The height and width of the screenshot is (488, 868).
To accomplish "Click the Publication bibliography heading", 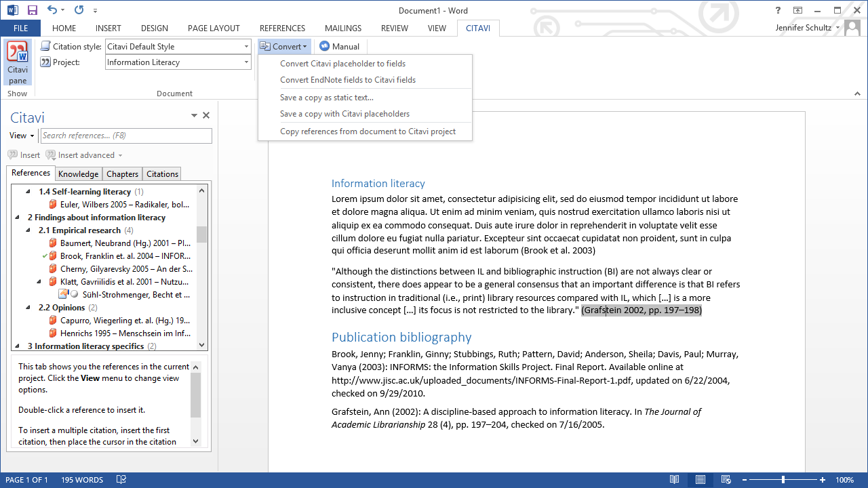I will [x=401, y=337].
